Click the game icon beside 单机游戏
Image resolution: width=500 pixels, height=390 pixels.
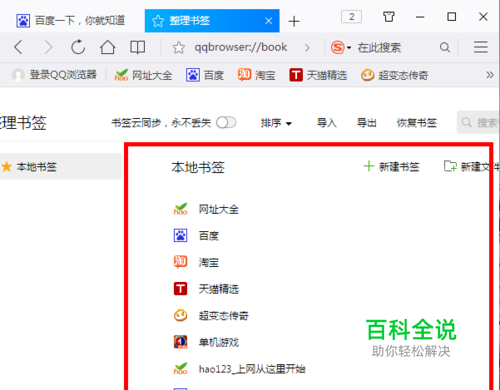point(180,342)
